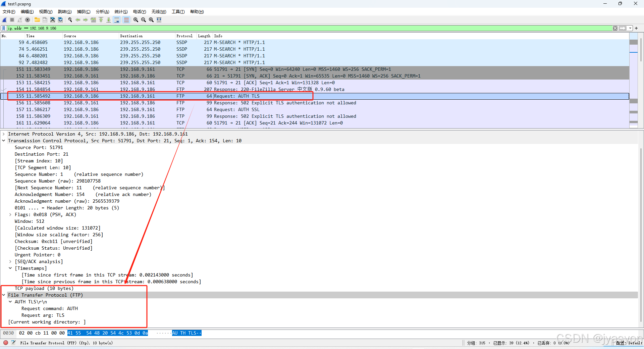Toggle auto-scroll during live capture
644x349 pixels.
[x=116, y=20]
